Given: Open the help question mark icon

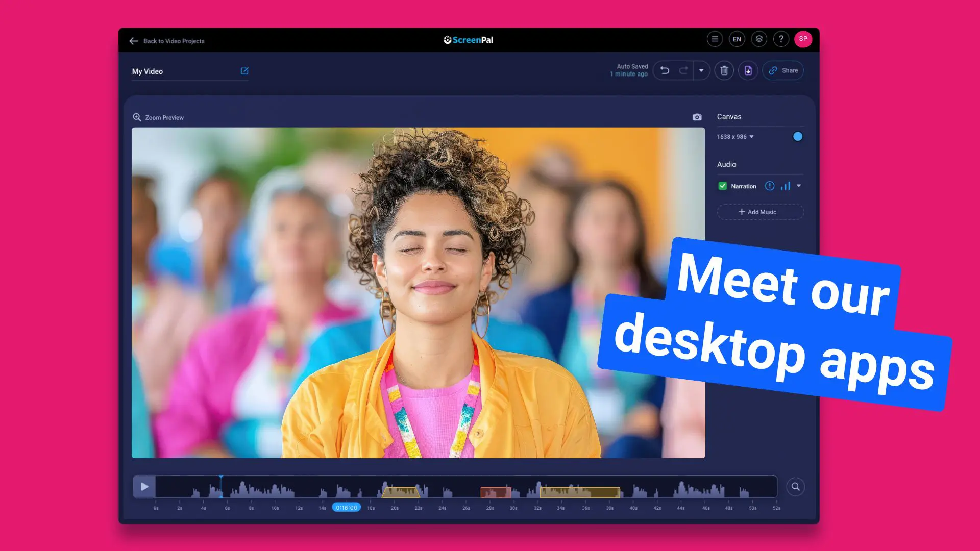Looking at the screenshot, I should pos(781,39).
